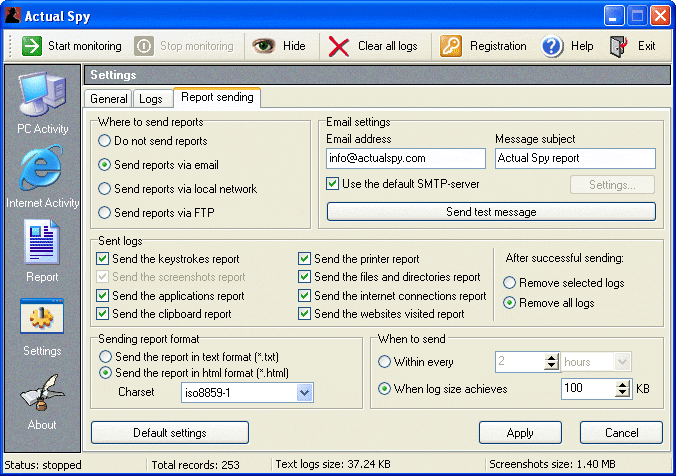
Task: Click Screenshots size: 1.40 MB status
Action: (x=552, y=464)
